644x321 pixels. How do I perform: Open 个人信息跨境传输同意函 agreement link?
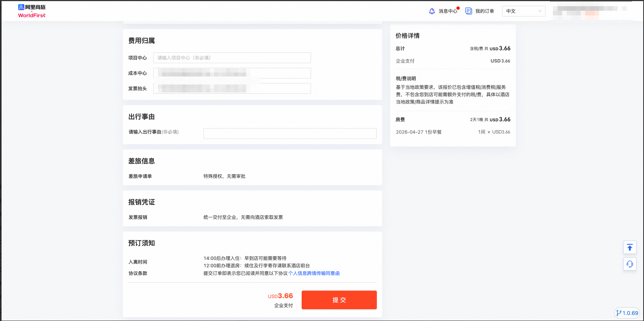[x=314, y=273]
